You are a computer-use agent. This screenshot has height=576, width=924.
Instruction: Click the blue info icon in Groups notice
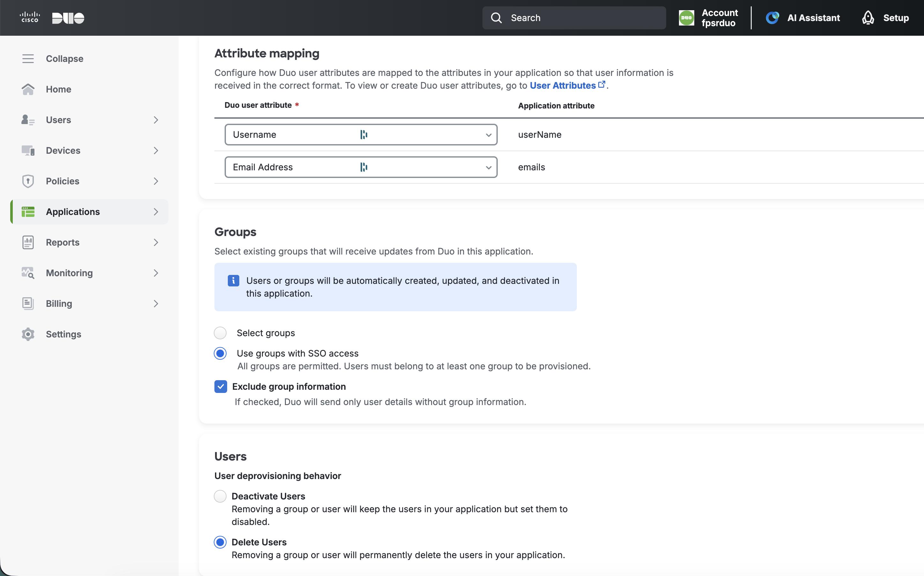[x=233, y=281]
